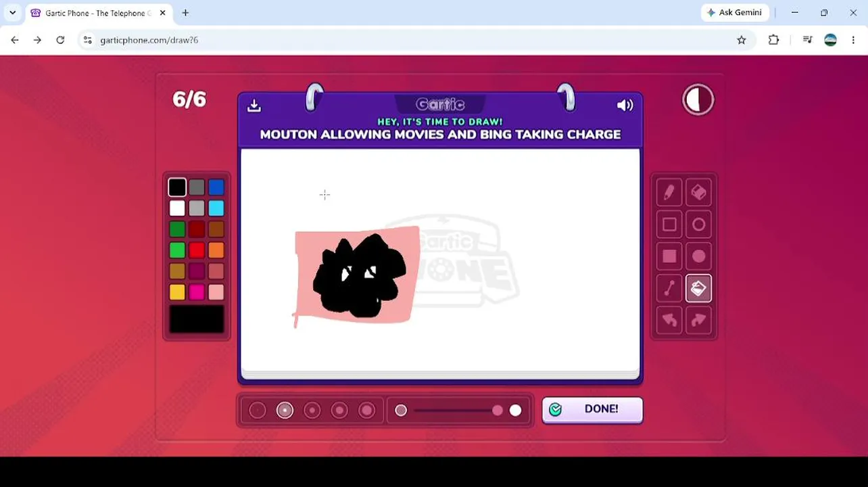Pick the cyan color swatch
Screen dimensions: 868x487
pos(216,208)
